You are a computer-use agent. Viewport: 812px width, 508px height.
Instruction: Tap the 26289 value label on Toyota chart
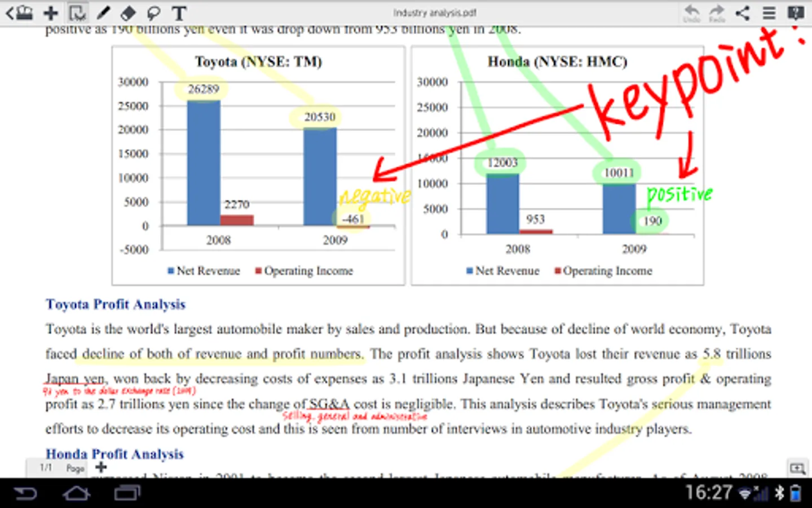203,89
